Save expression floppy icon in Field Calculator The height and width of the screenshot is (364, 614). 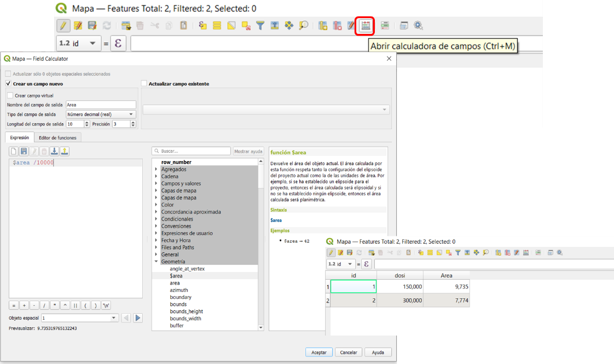[24, 151]
